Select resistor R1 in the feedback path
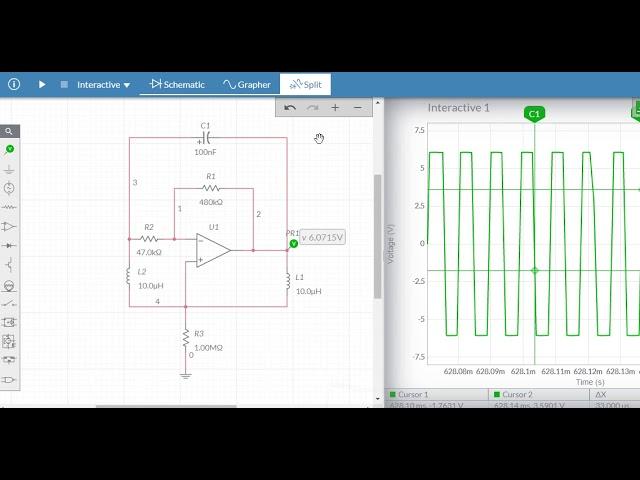Screen dimensions: 640x480 [x=211, y=188]
